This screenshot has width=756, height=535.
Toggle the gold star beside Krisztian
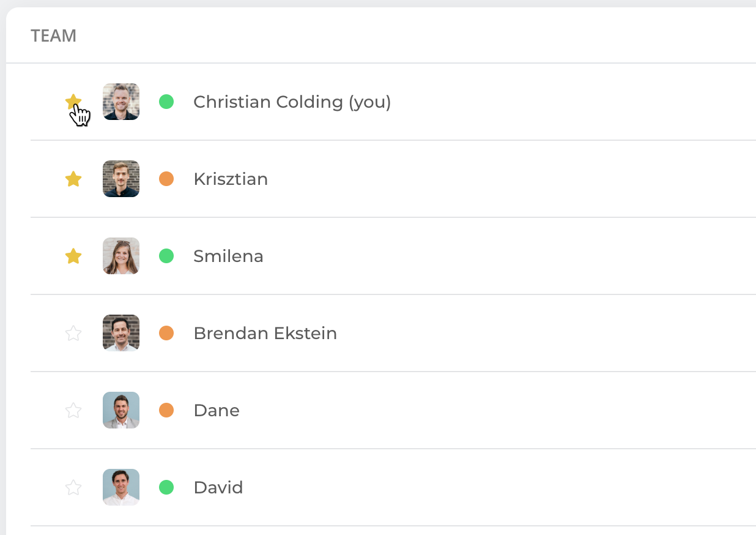tap(73, 179)
